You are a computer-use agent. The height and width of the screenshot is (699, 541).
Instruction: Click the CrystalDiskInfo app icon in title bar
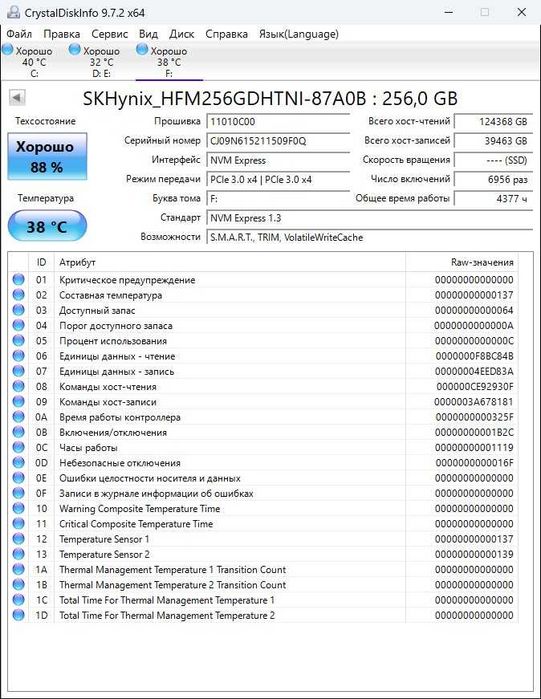tap(13, 12)
